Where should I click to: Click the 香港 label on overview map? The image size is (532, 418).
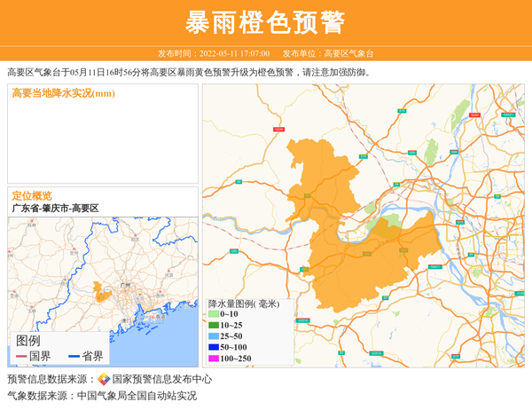[160, 316]
